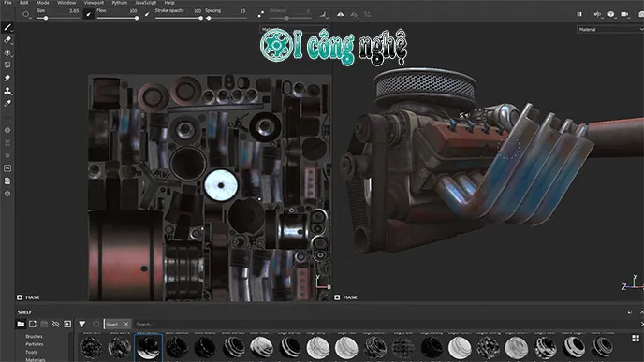Take viewport screenshot with camera icon
The width and height of the screenshot is (644, 362).
[640, 14]
